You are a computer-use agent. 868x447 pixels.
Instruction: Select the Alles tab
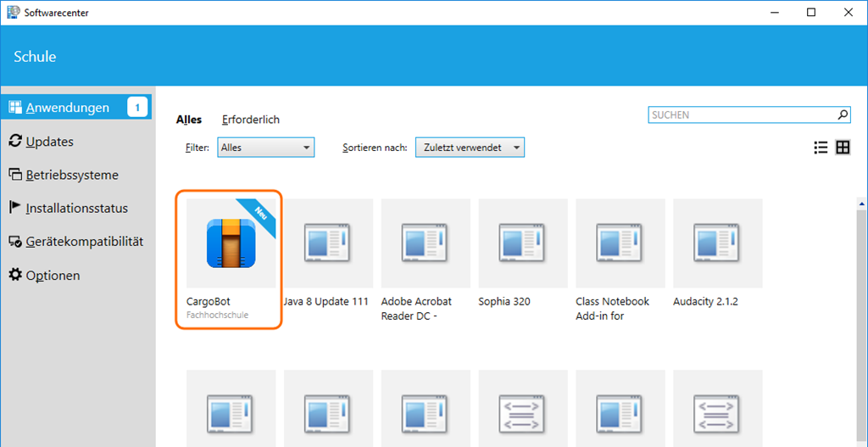tap(188, 120)
